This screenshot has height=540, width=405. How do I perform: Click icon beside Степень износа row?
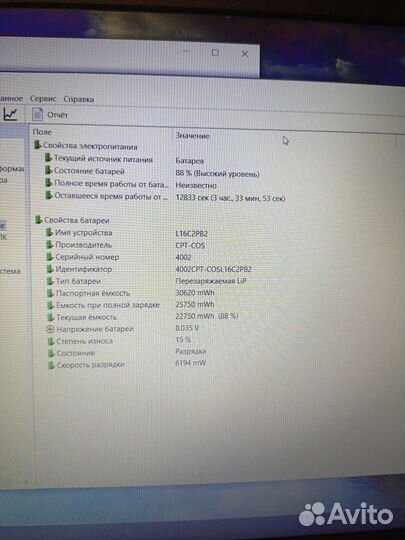pyautogui.click(x=51, y=341)
